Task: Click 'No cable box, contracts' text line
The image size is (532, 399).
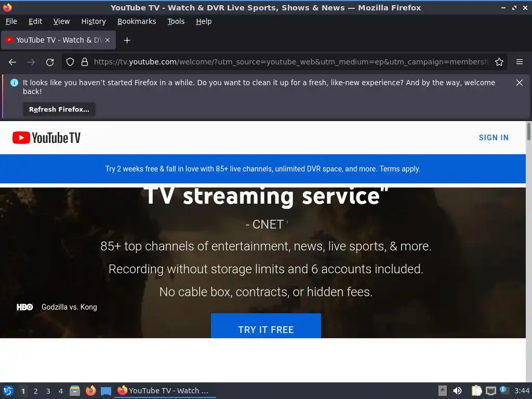Action: [x=266, y=292]
